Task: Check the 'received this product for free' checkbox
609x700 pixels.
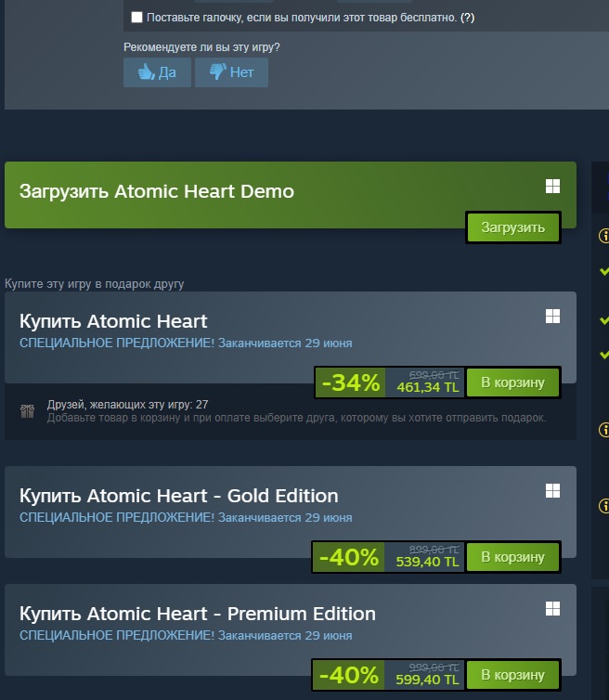Action: tap(137, 18)
